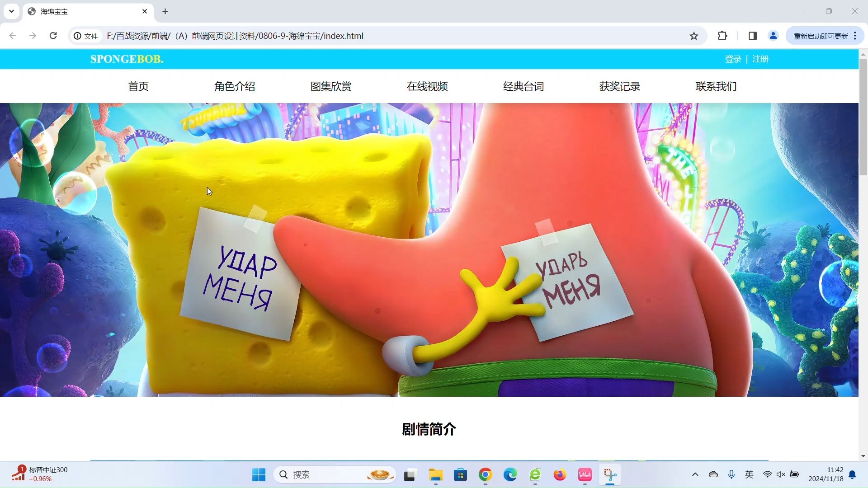Open the 联系我们 navigation item
This screenshot has height=488, width=868.
pyautogui.click(x=716, y=86)
